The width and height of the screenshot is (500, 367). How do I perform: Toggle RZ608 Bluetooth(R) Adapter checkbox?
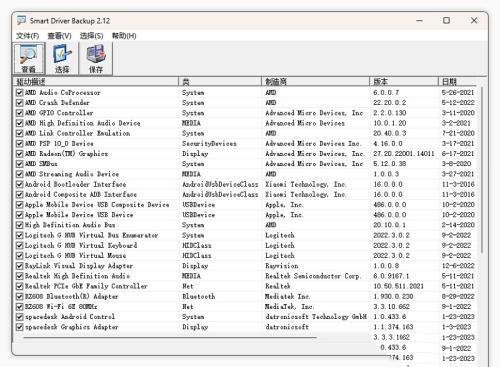pos(20,296)
